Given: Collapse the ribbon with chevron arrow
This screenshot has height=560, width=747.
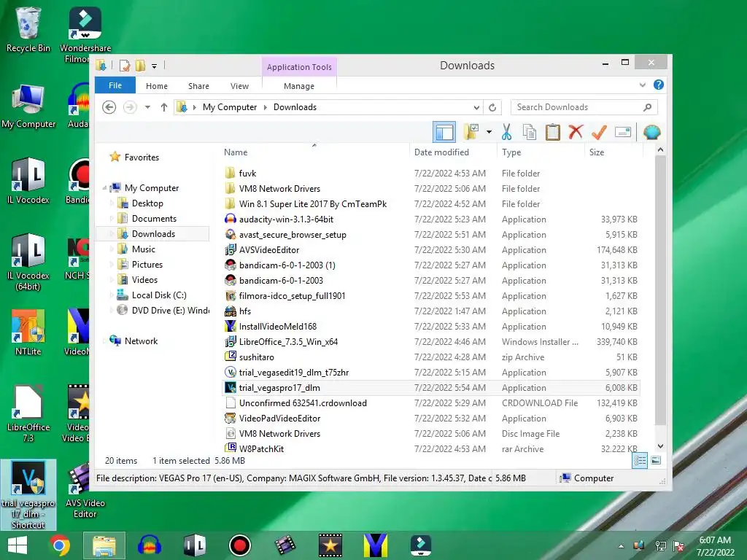Looking at the screenshot, I should pyautogui.click(x=642, y=85).
